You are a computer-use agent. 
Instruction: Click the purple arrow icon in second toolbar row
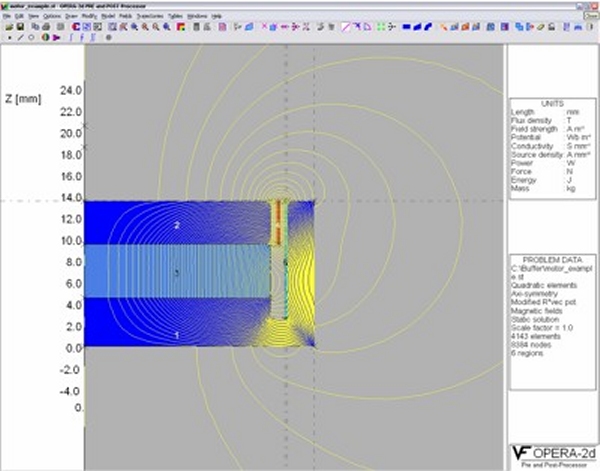coord(55,37)
